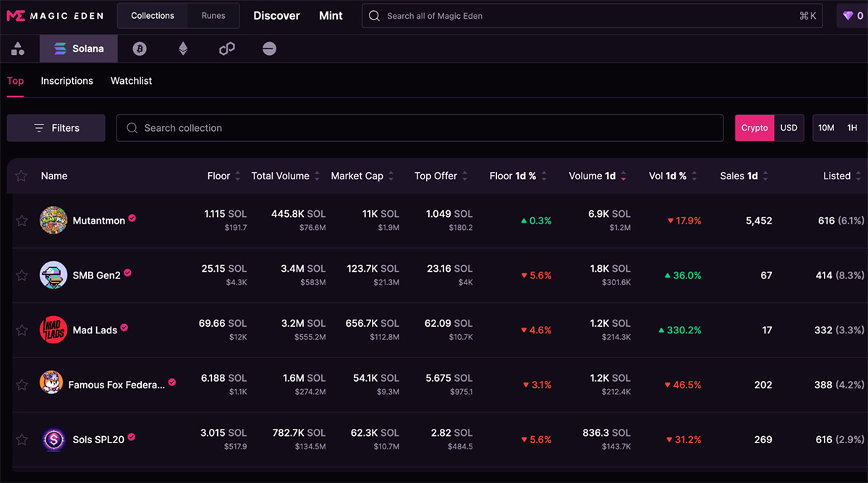Star Sols SPL20 to add to watchlist
This screenshot has width=868, height=483.
coord(22,440)
